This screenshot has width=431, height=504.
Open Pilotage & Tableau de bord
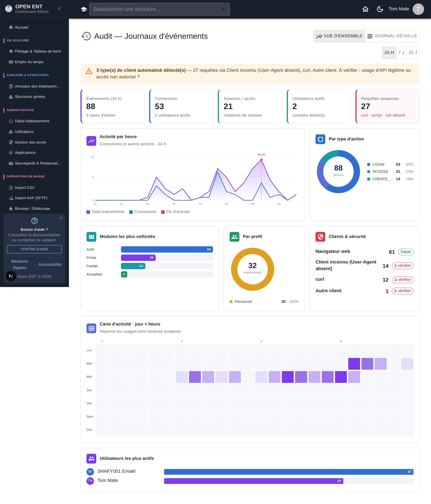[x=34, y=51]
